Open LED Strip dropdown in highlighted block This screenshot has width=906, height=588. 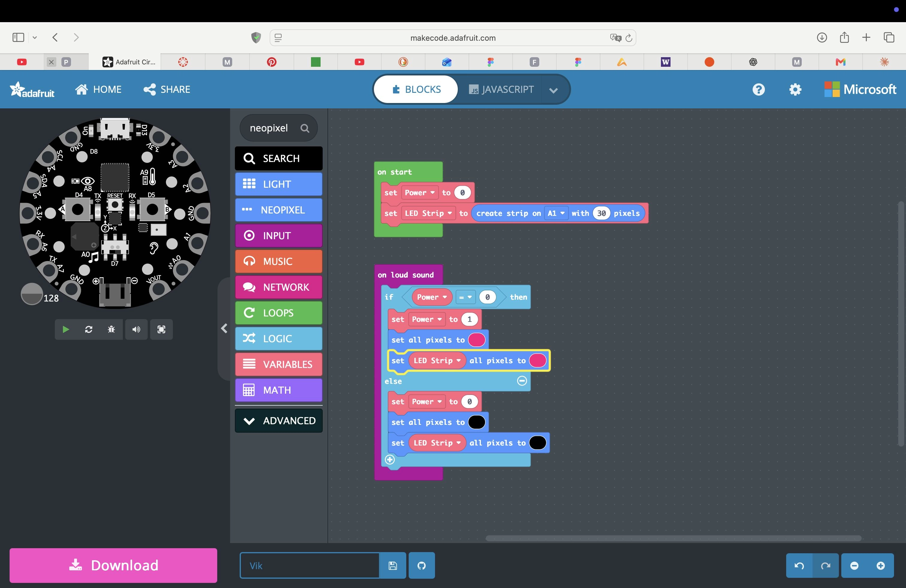[x=437, y=360]
